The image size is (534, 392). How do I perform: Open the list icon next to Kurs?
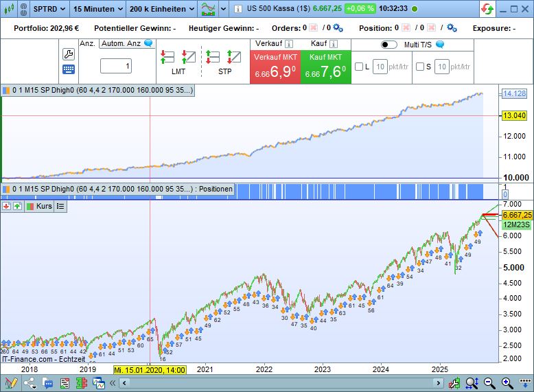[x=60, y=206]
